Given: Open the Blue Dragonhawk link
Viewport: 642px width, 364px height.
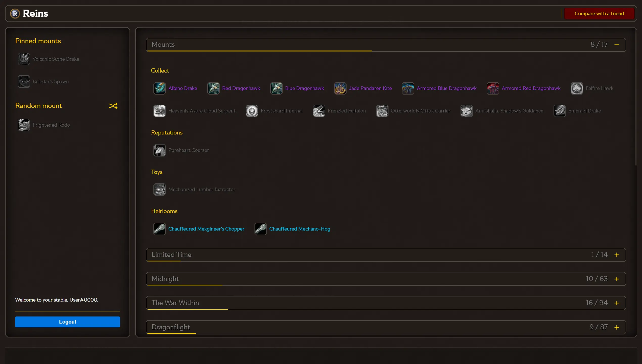Looking at the screenshot, I should [305, 88].
